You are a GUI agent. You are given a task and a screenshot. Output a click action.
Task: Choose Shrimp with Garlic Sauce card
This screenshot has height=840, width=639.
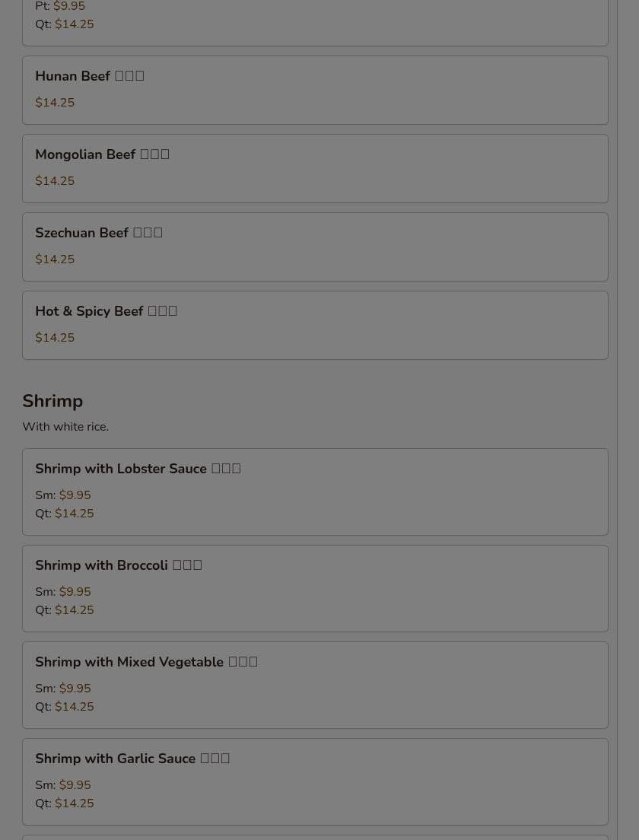(315, 781)
